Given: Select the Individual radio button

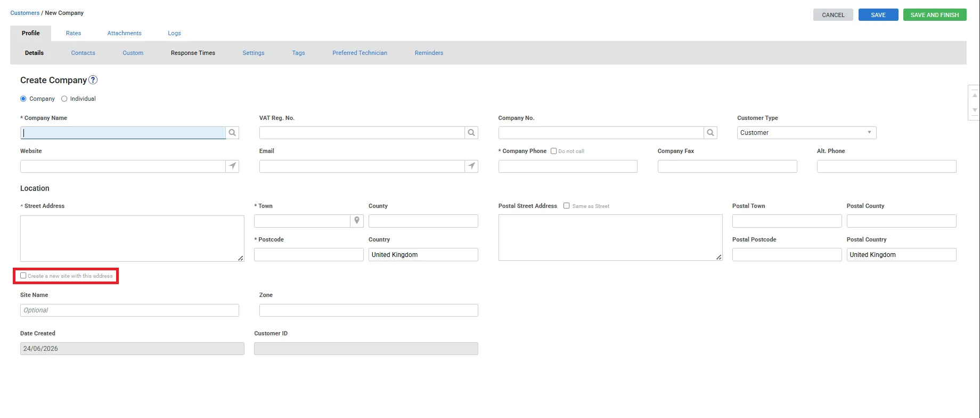Looking at the screenshot, I should (64, 99).
